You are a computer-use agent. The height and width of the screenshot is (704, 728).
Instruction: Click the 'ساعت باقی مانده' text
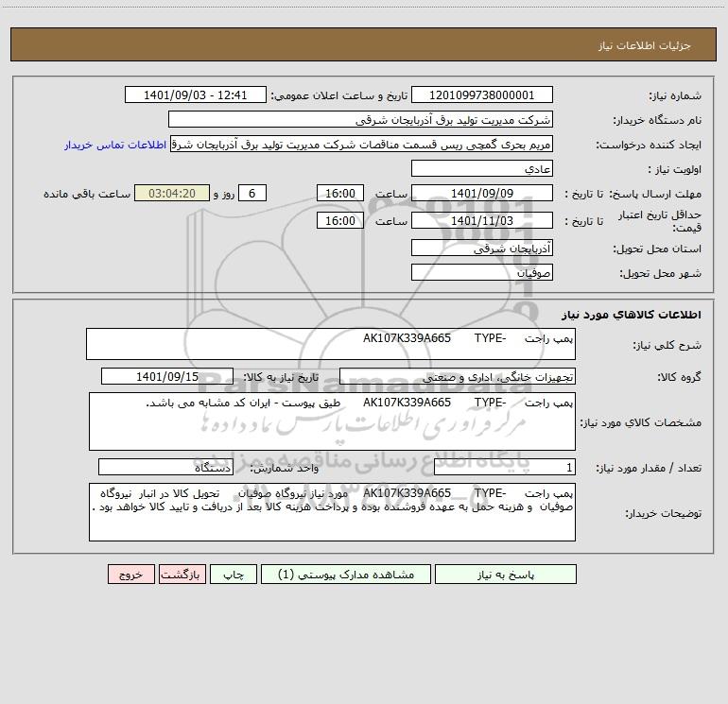pos(87,194)
